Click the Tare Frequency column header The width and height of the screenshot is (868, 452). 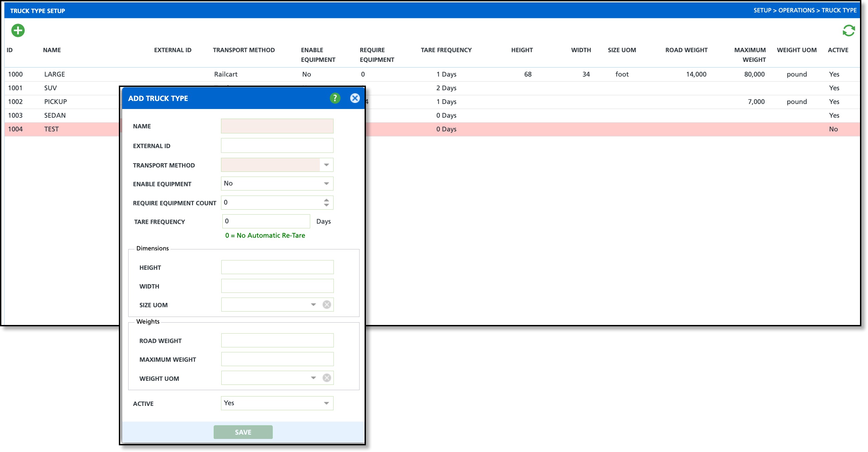pyautogui.click(x=446, y=50)
